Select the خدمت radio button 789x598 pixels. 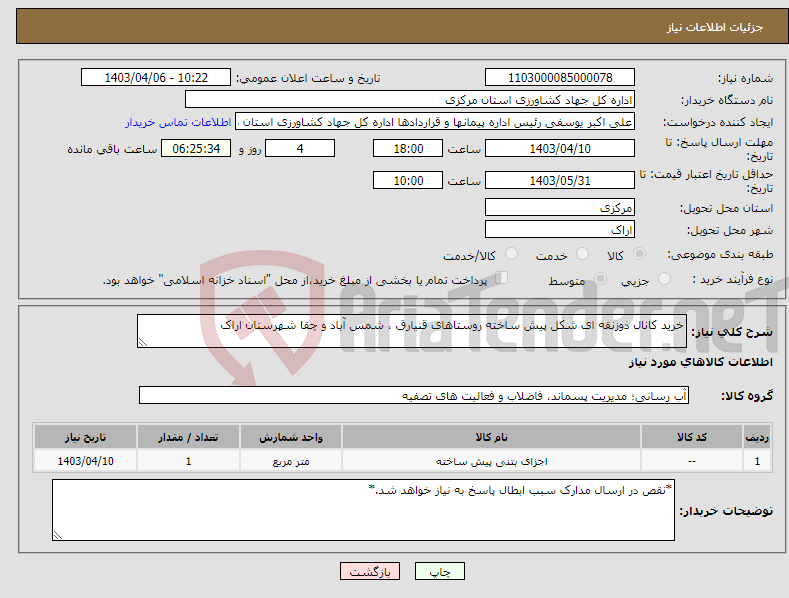pyautogui.click(x=582, y=254)
